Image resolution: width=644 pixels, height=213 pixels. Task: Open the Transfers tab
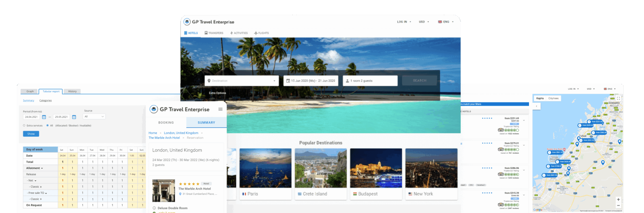(x=214, y=33)
